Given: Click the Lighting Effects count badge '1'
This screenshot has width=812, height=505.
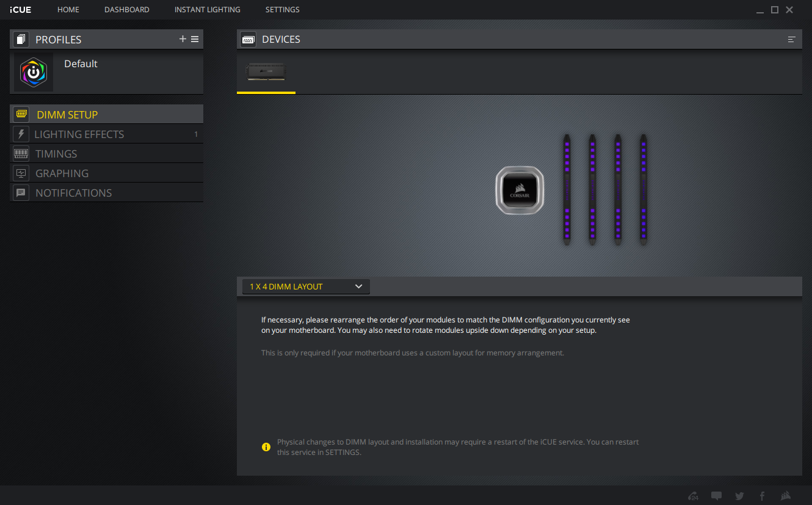Looking at the screenshot, I should click(x=196, y=134).
